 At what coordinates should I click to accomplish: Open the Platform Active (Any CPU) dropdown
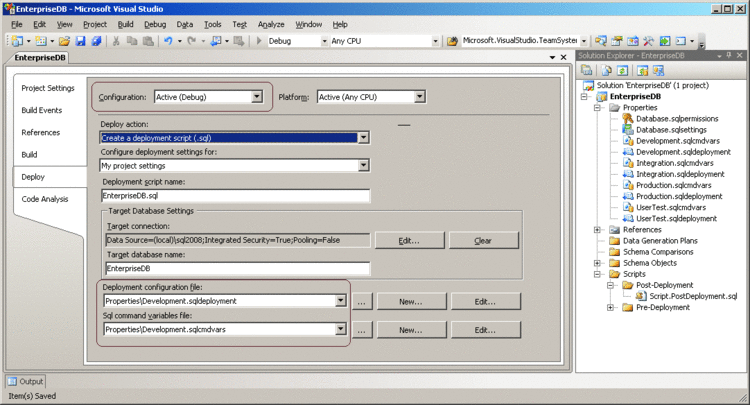(419, 97)
